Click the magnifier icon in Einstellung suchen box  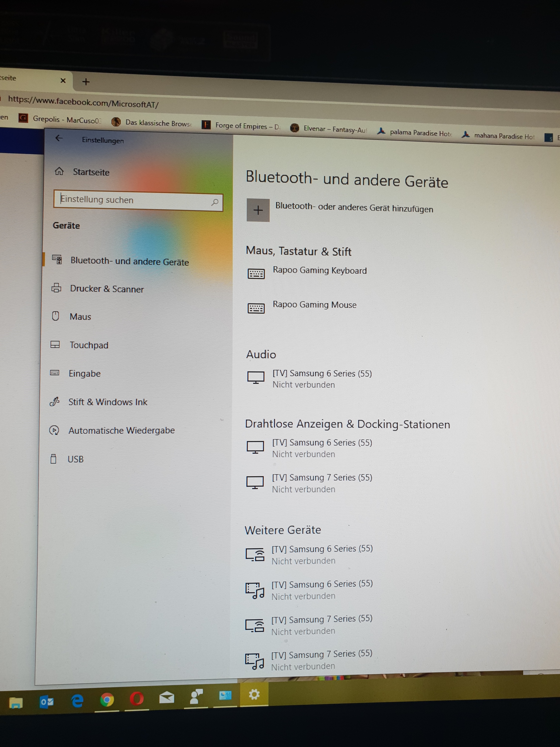[x=215, y=202]
